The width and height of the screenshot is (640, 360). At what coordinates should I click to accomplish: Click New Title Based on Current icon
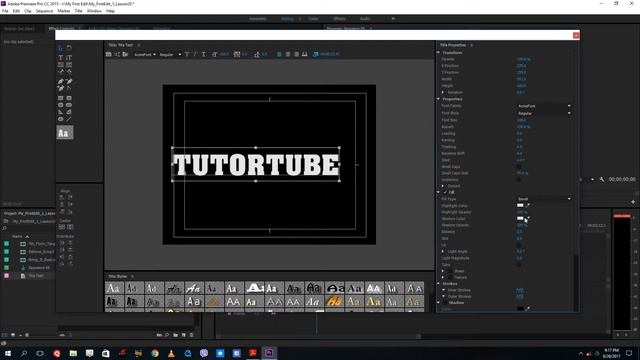click(109, 54)
